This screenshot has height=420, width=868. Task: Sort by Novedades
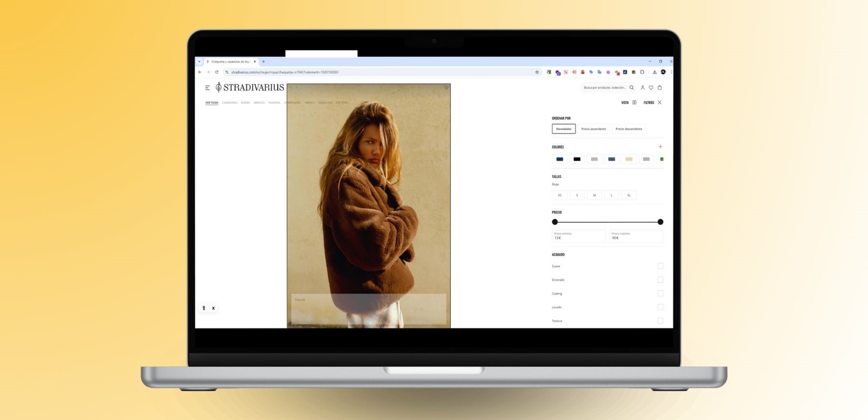point(564,129)
